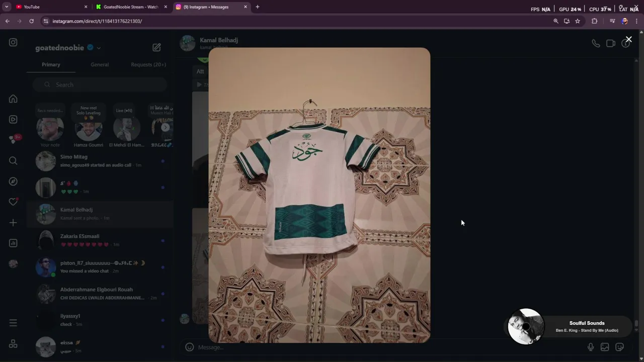Expand goatednoobie account switcher chevron
This screenshot has height=362, width=644.
[x=99, y=48]
